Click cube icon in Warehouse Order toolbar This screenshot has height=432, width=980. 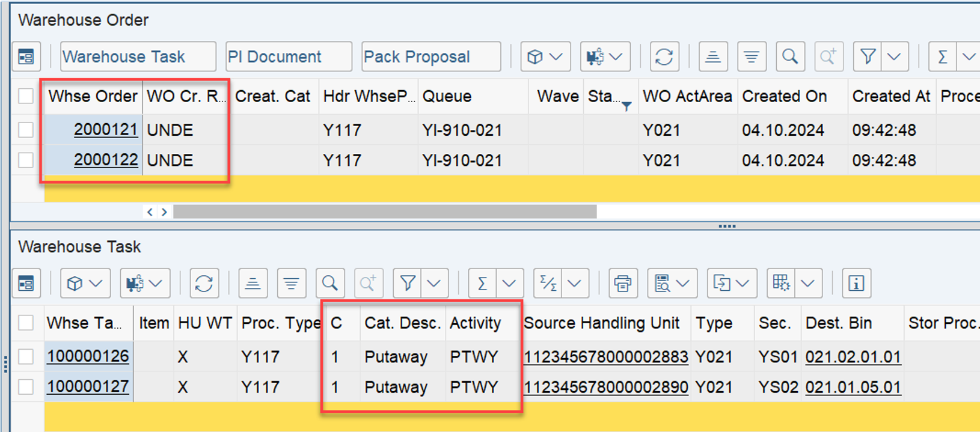(x=534, y=57)
